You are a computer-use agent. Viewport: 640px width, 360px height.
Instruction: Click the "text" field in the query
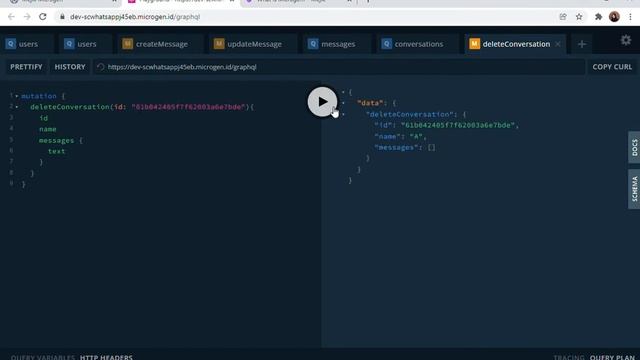click(x=56, y=151)
